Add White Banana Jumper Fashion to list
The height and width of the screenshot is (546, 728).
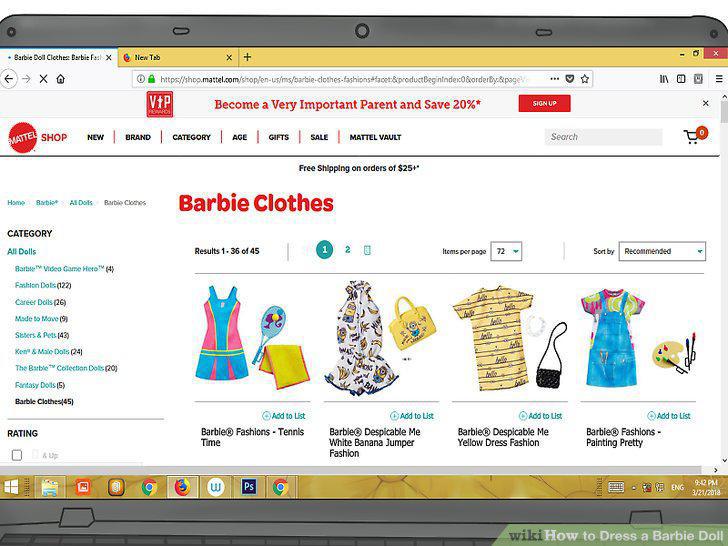pos(412,416)
